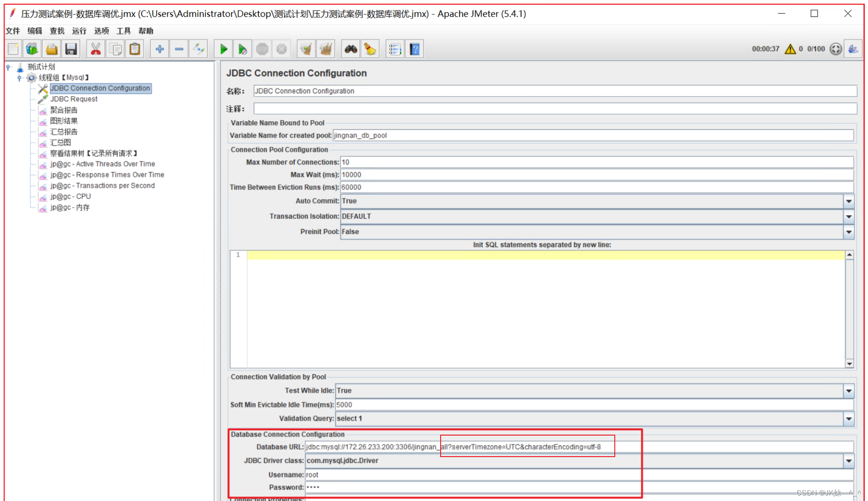Click the warning triangle log icon

tap(790, 49)
